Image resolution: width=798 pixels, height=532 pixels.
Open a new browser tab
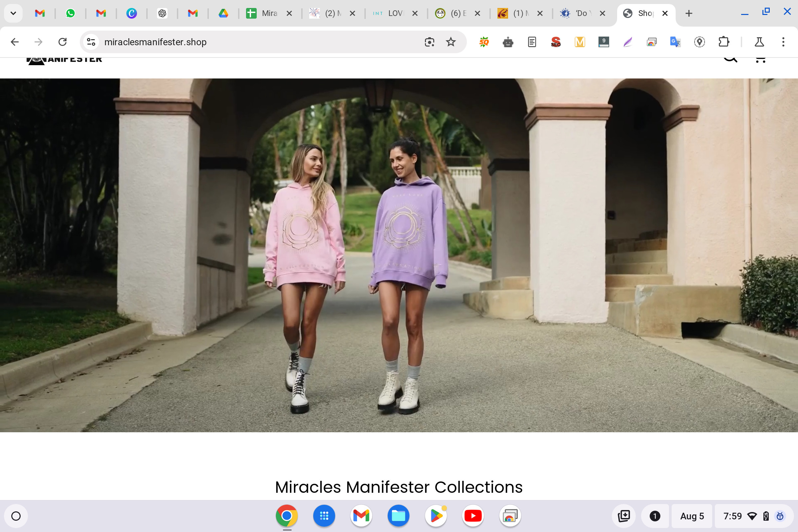point(689,13)
